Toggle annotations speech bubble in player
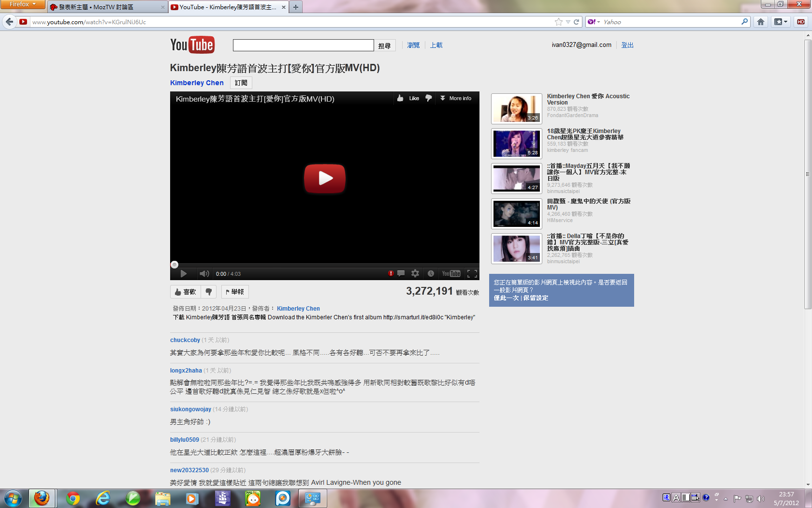Screen dimensions: 812x508 (401, 274)
